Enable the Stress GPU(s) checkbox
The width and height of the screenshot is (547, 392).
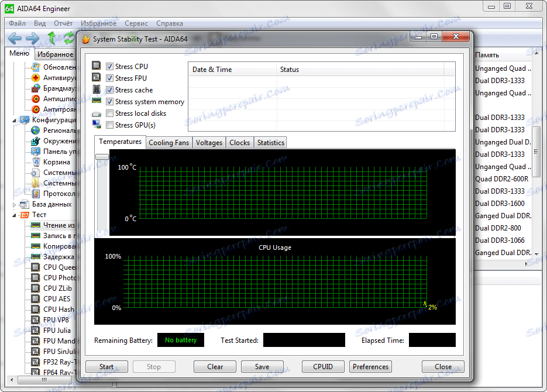point(109,125)
